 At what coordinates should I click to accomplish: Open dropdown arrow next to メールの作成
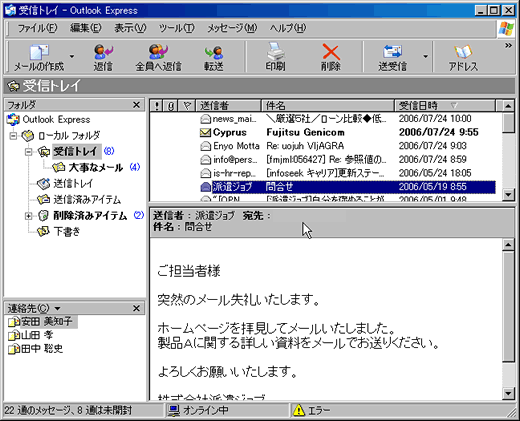pyautogui.click(x=72, y=57)
